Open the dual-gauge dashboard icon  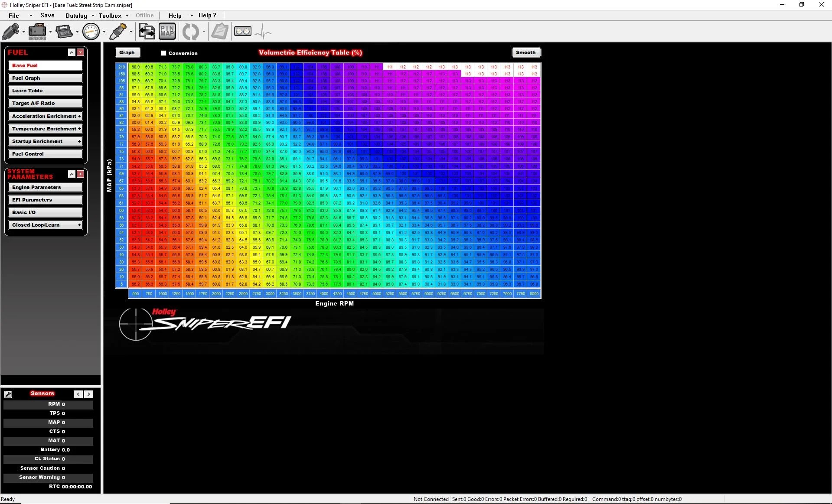(x=243, y=31)
